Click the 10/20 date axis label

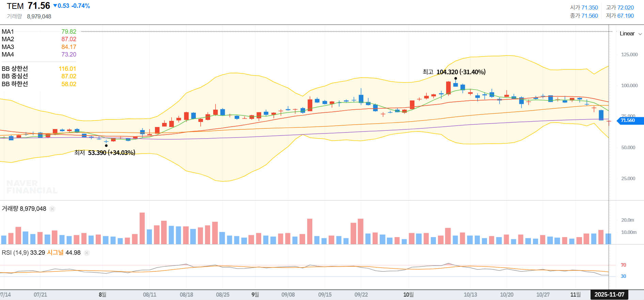coord(506,295)
